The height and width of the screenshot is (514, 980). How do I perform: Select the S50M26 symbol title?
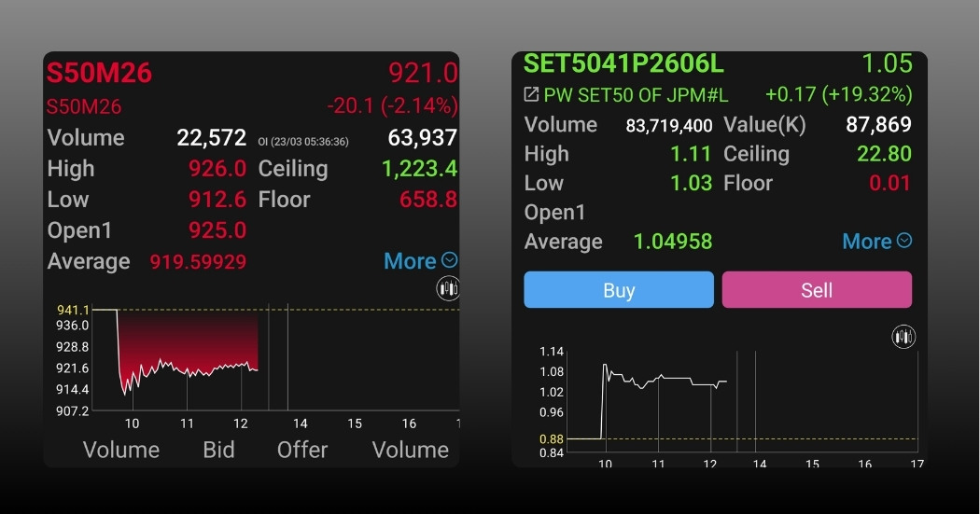click(x=100, y=74)
